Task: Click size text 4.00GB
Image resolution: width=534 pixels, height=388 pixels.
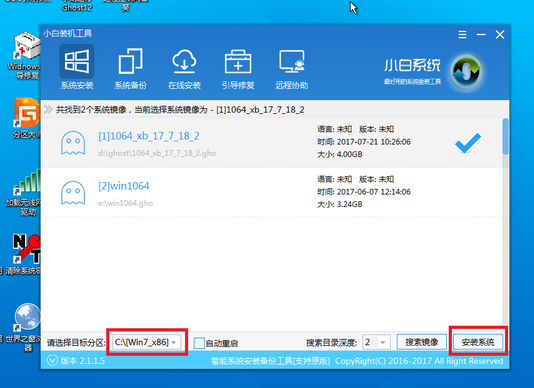Action: tap(349, 155)
